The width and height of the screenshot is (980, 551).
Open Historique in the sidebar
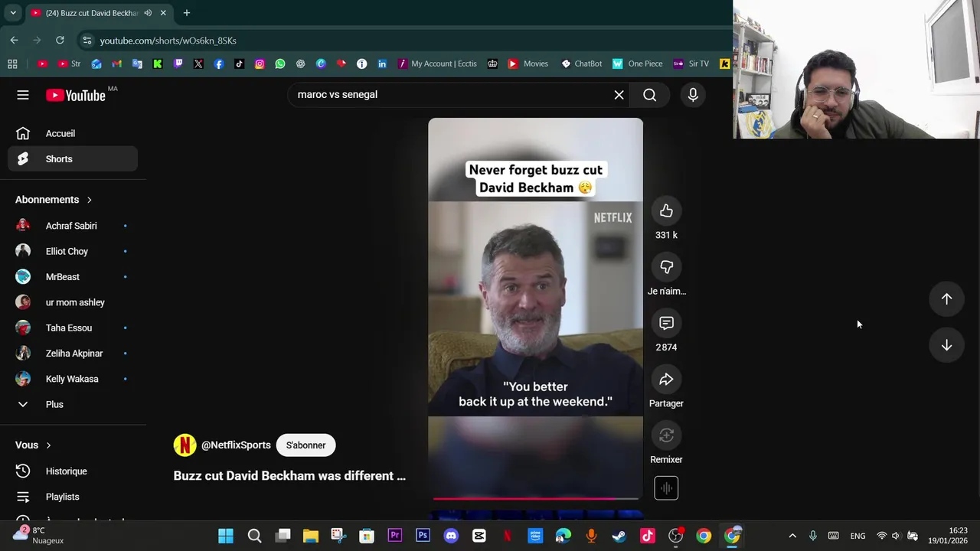click(x=73, y=471)
